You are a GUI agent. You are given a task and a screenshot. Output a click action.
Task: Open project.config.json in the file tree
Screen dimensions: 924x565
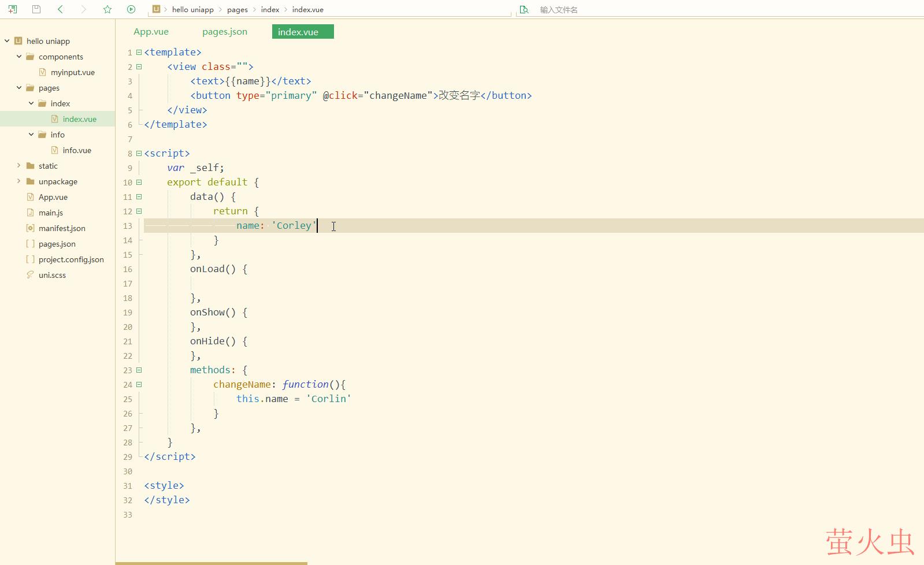point(71,259)
